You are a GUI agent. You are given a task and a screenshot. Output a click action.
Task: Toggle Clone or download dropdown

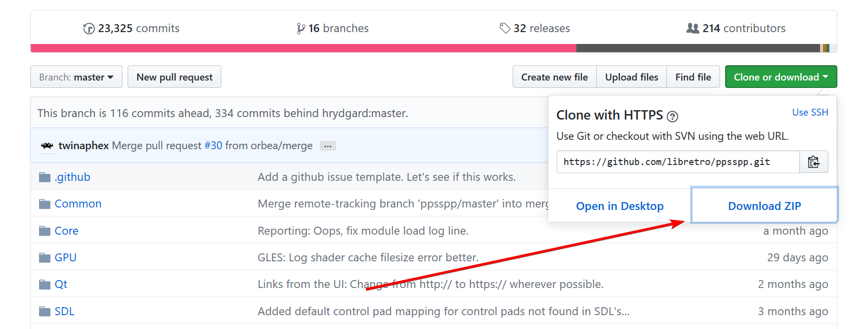coord(781,77)
